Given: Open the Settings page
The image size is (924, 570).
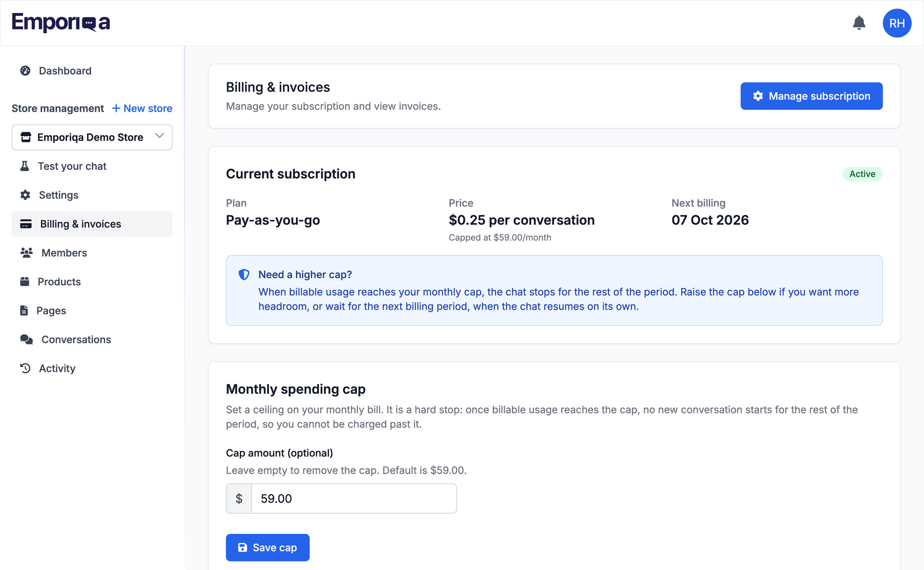Looking at the screenshot, I should coord(92,195).
